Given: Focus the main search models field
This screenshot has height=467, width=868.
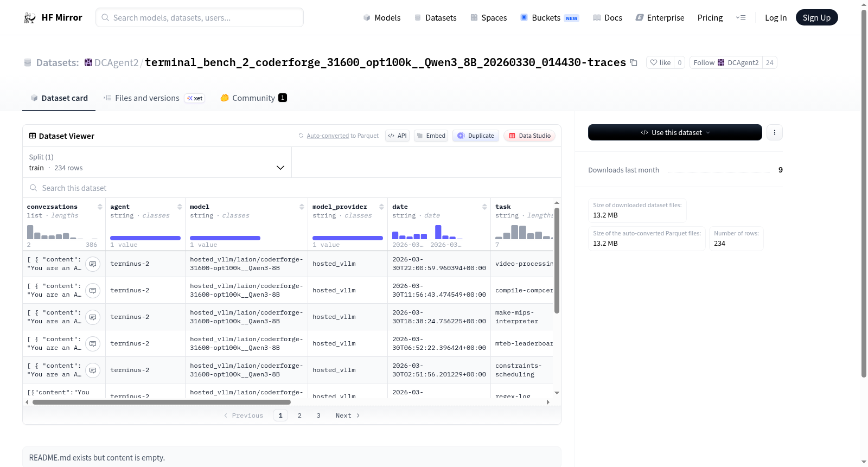Looking at the screenshot, I should (x=200, y=17).
